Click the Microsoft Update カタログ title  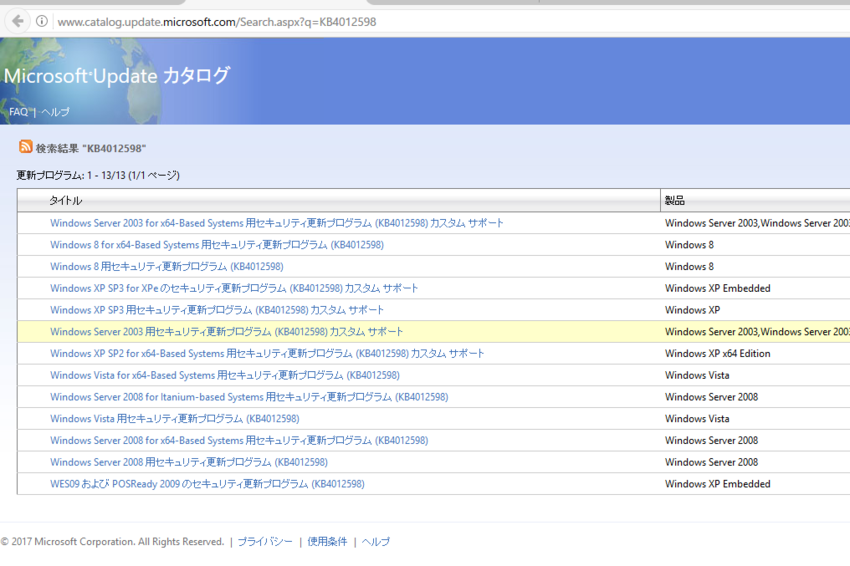click(117, 75)
